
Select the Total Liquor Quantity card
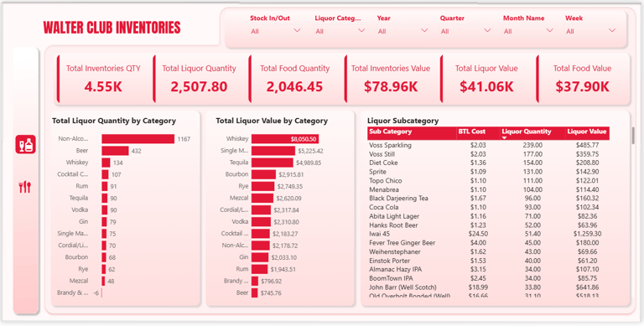[x=199, y=79]
